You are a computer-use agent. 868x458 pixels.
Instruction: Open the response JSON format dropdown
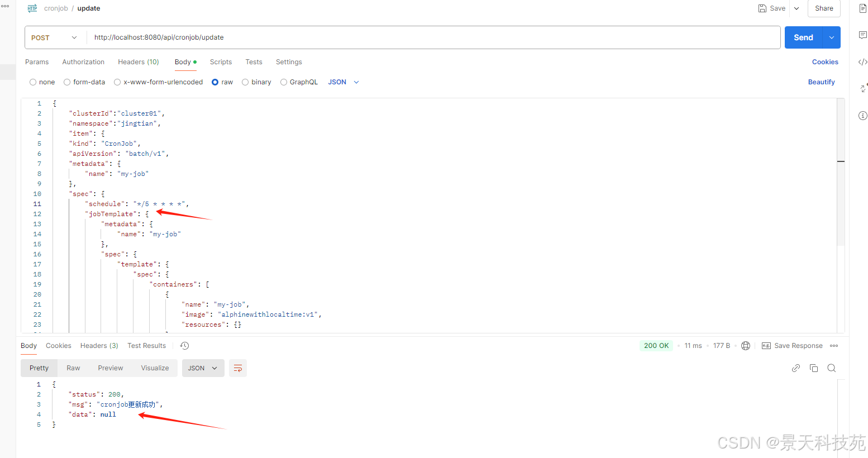click(x=203, y=368)
